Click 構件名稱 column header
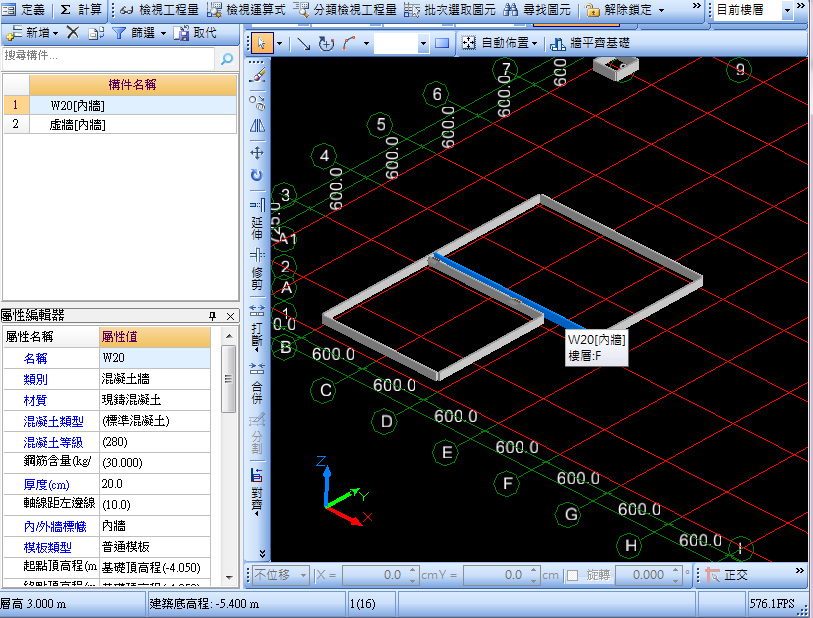The height and width of the screenshot is (618, 813). (133, 85)
